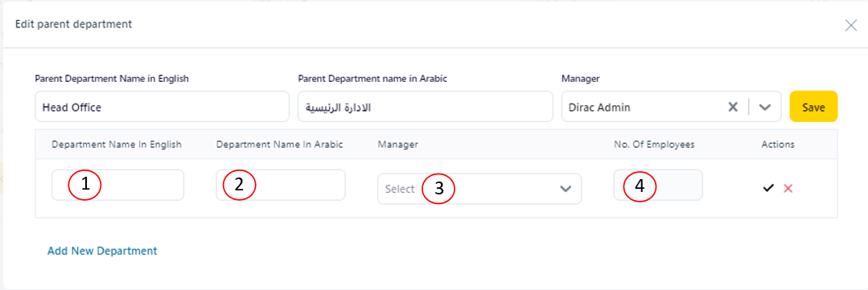Click the No. Of Employees column header
This screenshot has height=290, width=868.
click(x=654, y=144)
